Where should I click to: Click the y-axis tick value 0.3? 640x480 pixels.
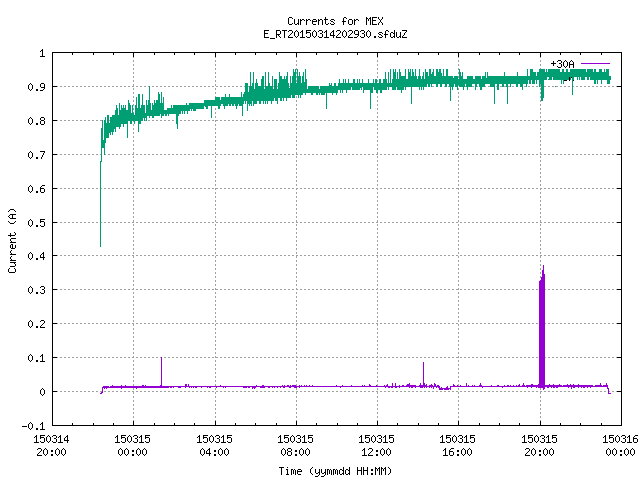[36, 290]
